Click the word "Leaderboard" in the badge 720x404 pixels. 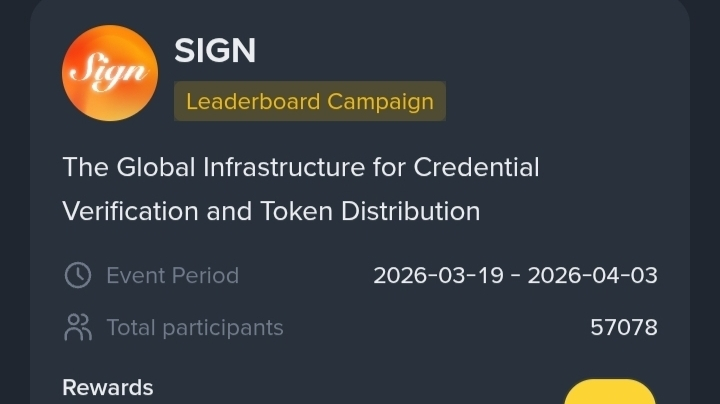tap(253, 101)
